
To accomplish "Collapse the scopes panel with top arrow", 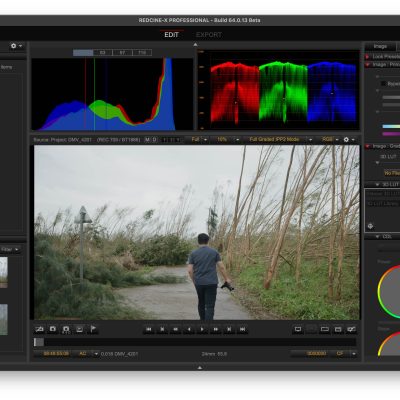I will (196, 44).
